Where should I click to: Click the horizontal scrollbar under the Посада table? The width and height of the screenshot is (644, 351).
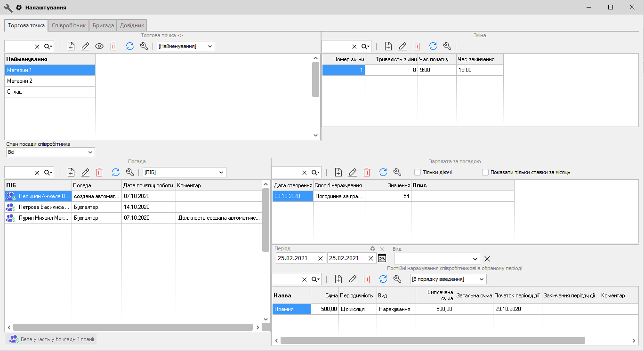pos(132,327)
